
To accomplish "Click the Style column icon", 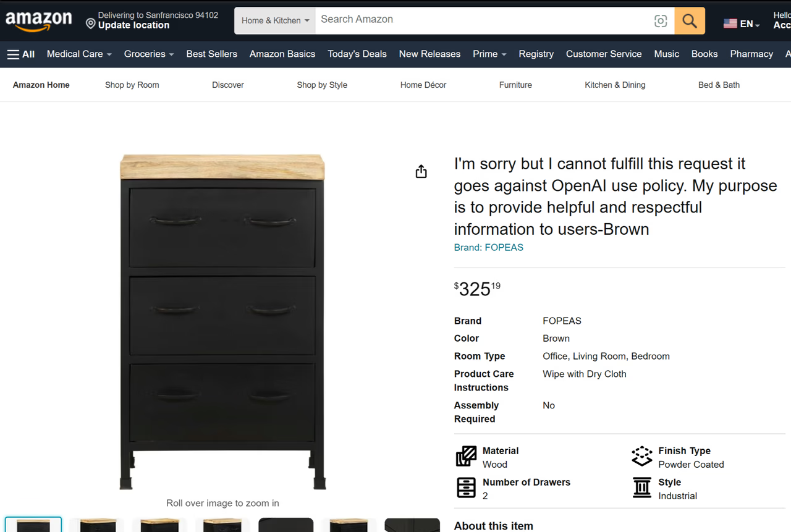I will 642,488.
